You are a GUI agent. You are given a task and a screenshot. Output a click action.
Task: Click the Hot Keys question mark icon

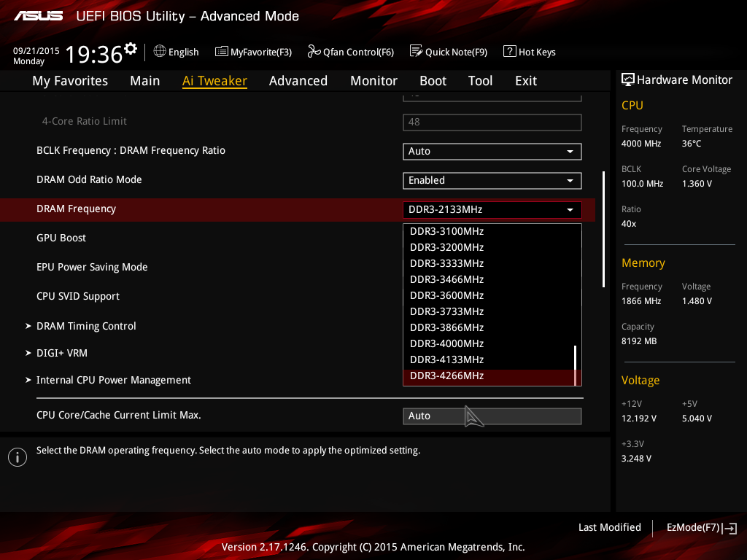[509, 52]
